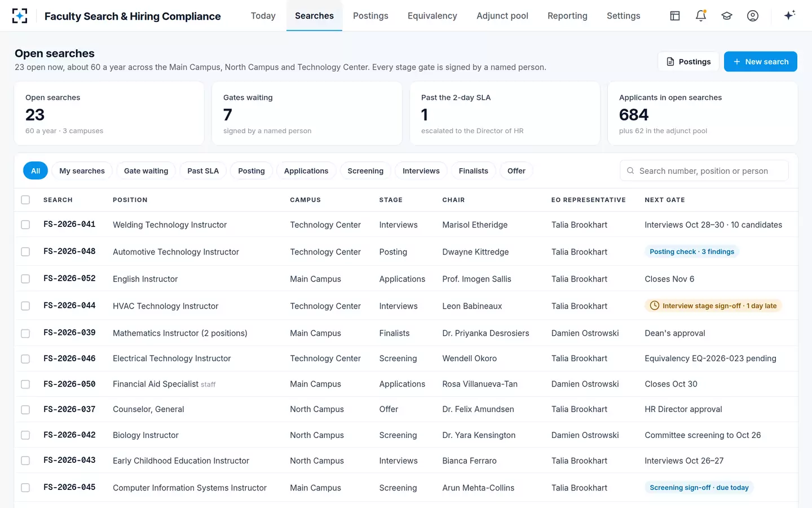The height and width of the screenshot is (508, 812).
Task: Select the checkbox for FS-2026-039
Action: (x=25, y=333)
